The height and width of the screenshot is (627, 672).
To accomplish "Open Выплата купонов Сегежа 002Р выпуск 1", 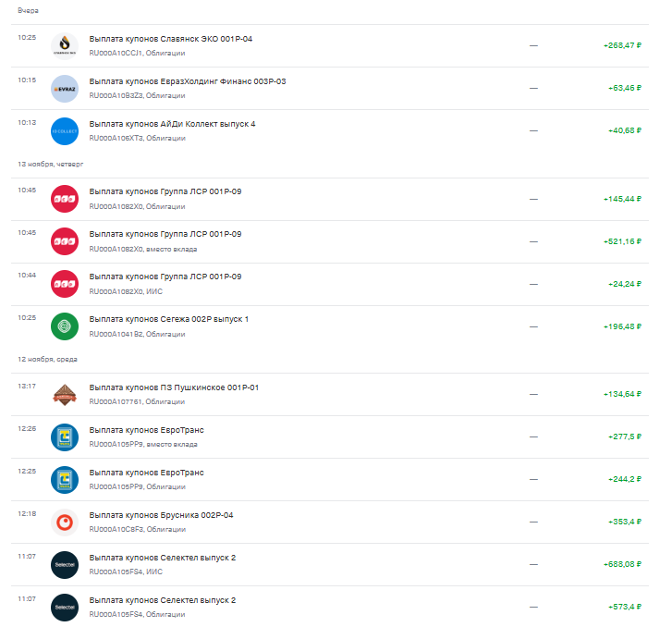I will [x=168, y=319].
